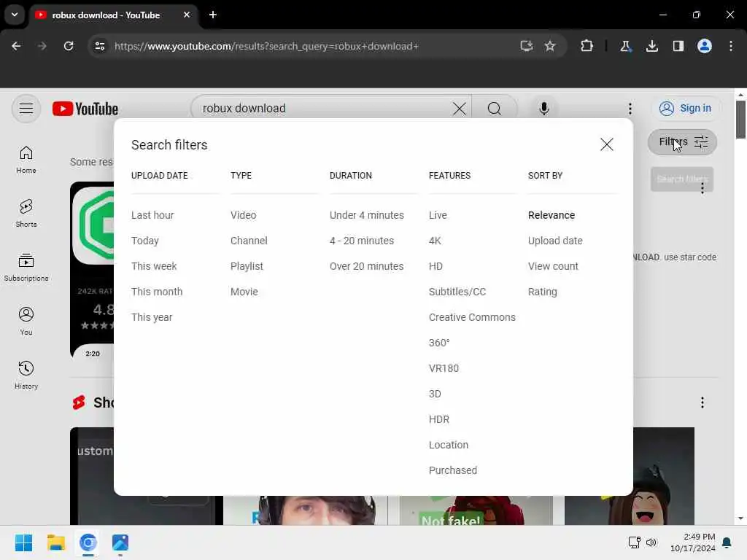
Task: Go to Home in sidebar
Action: pos(26,160)
